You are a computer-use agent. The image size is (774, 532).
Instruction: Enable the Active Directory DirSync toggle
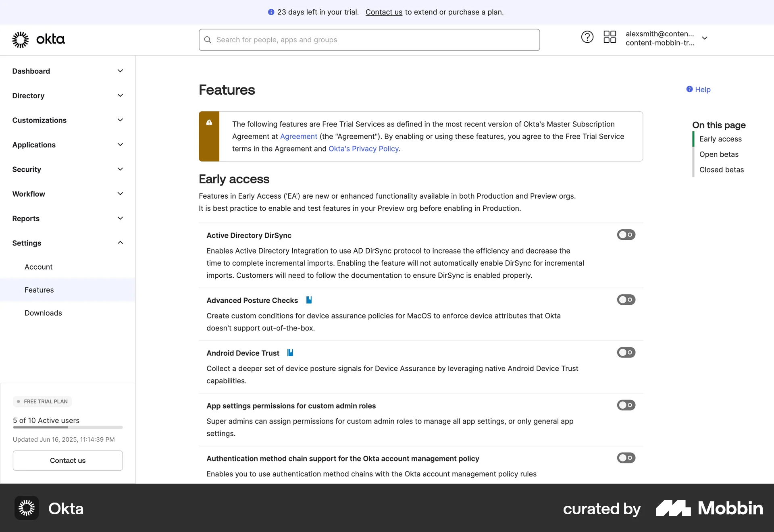coord(626,235)
